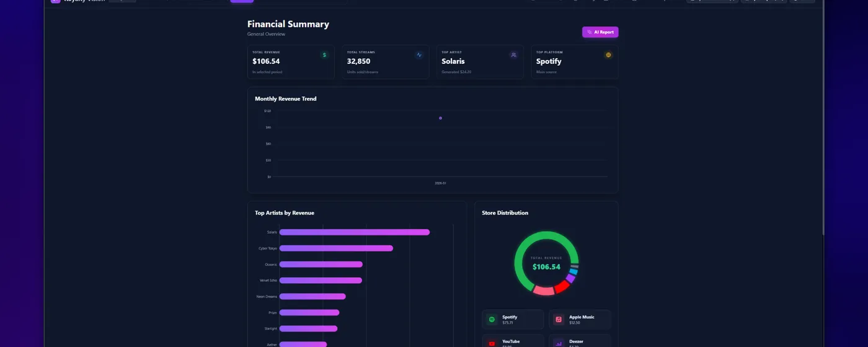Select the Starlight revenue bar
This screenshot has width=868, height=347.
[308, 329]
